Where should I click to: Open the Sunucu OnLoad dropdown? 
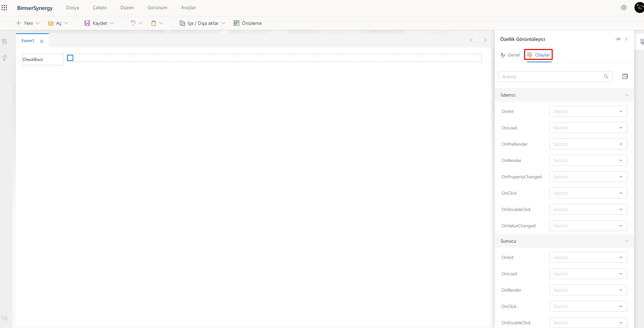[588, 274]
